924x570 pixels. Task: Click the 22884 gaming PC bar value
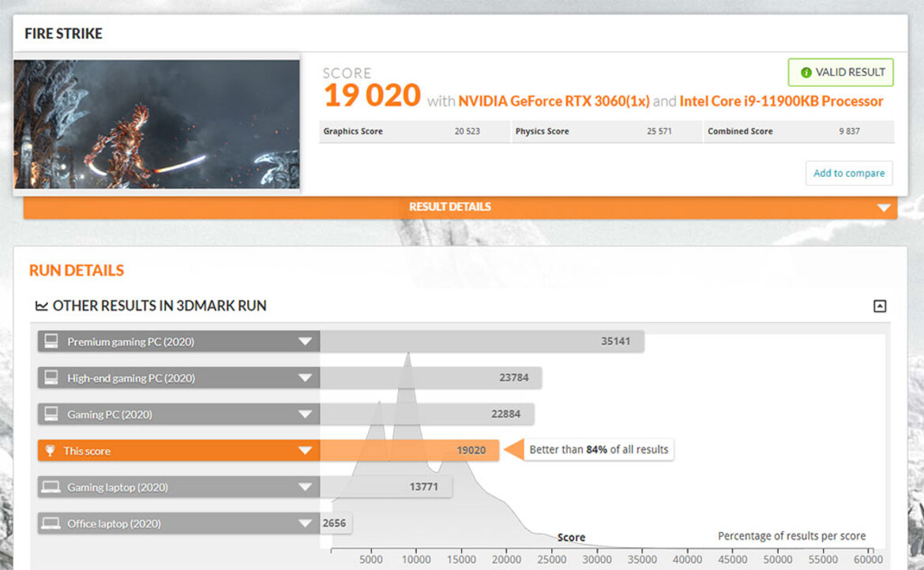pos(505,414)
